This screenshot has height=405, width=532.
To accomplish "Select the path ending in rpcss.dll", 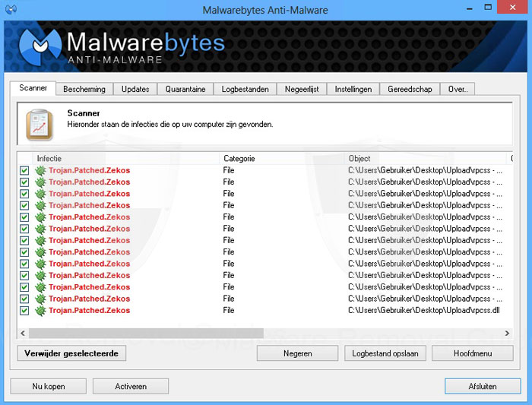I will point(424,310).
